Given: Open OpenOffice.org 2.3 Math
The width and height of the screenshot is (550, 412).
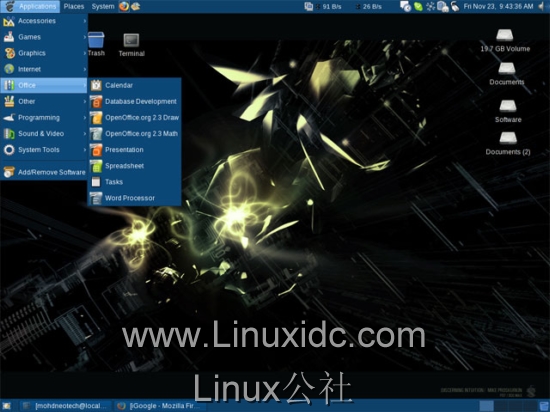Looking at the screenshot, I should [134, 134].
